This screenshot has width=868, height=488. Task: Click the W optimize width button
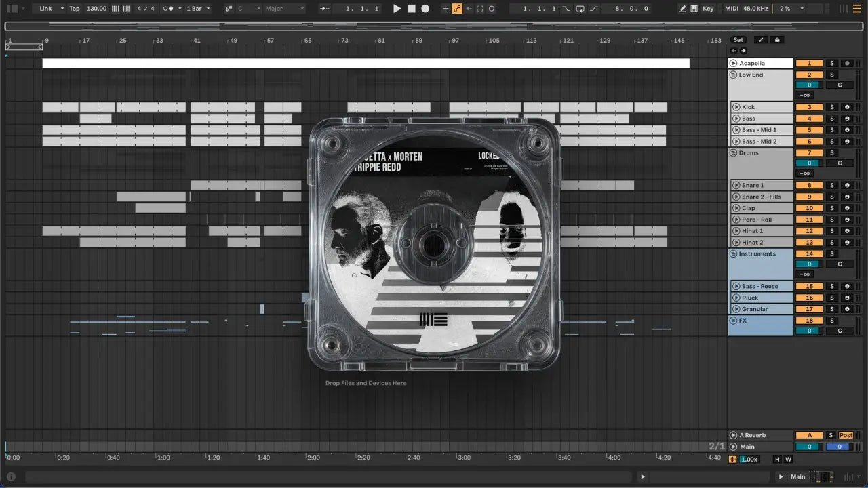click(788, 460)
